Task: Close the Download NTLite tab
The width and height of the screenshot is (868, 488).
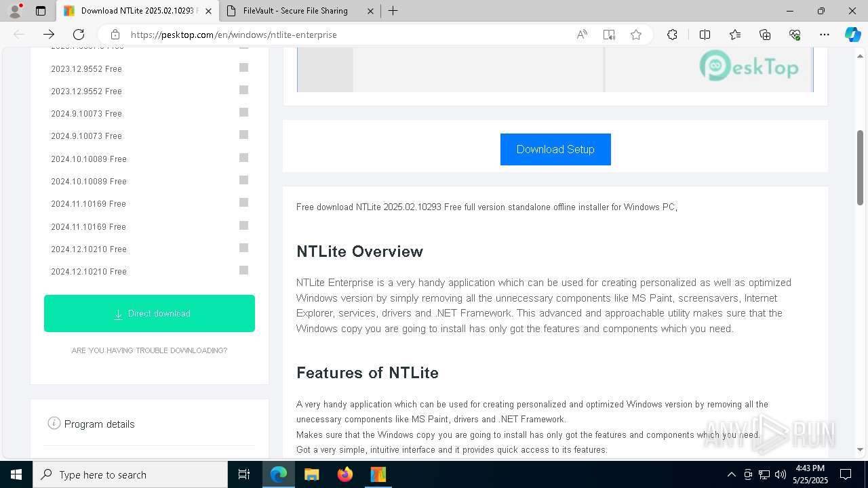Action: coord(208,11)
